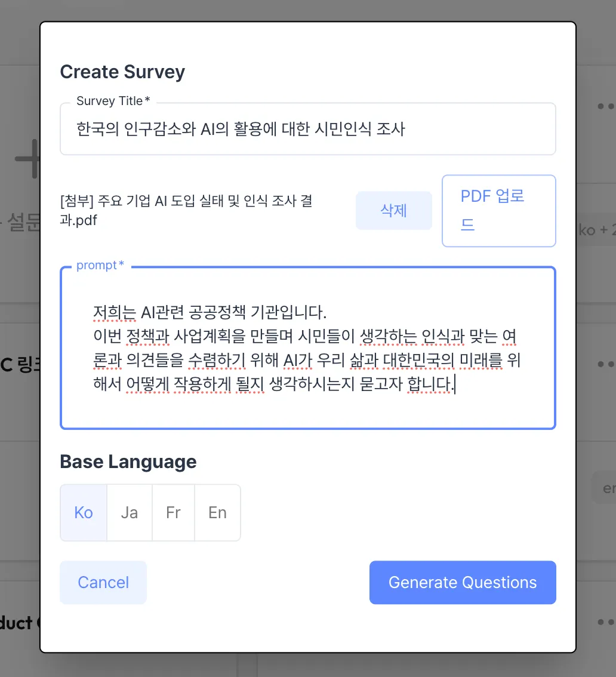Select Ko as base language
Image resolution: width=616 pixels, height=677 pixels.
[x=84, y=512]
